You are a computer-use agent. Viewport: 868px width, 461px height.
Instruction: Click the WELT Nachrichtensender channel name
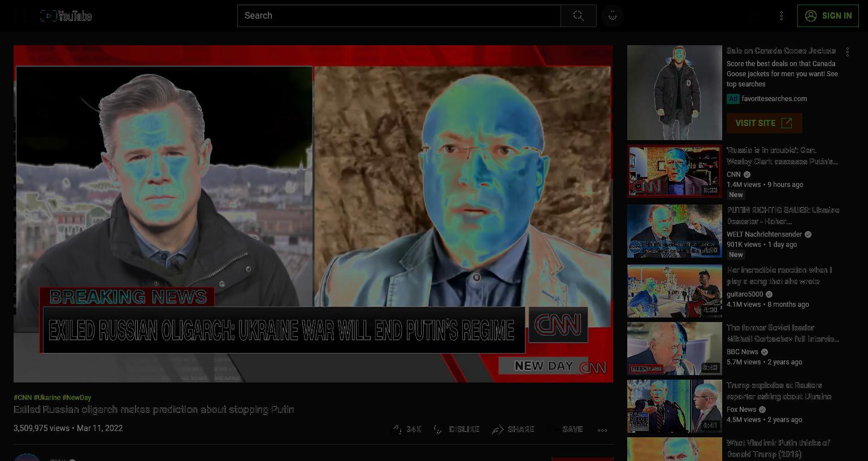click(x=764, y=234)
